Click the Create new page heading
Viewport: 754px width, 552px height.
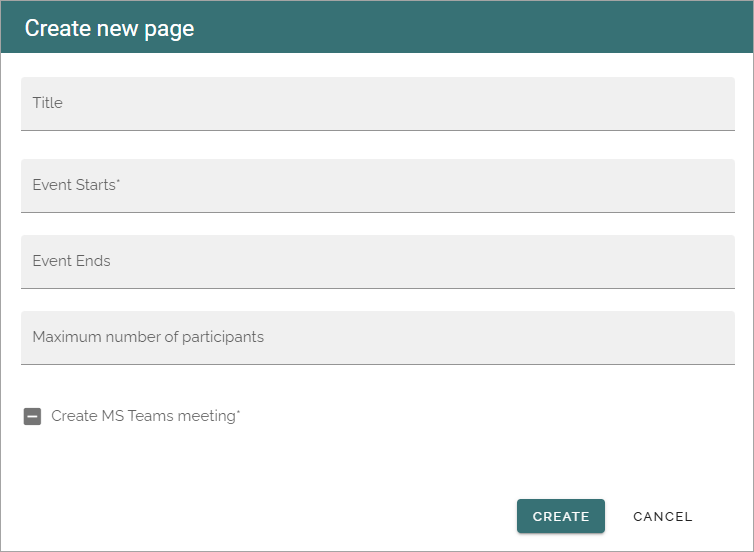110,28
